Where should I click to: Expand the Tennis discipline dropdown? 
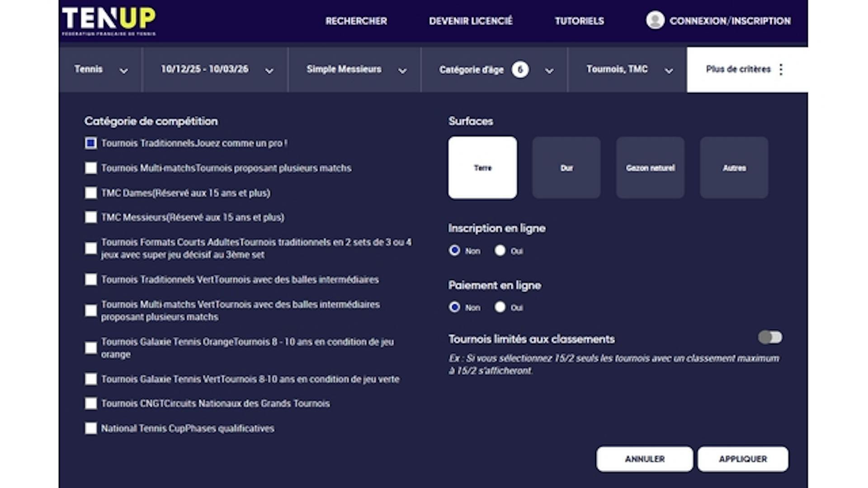[x=100, y=70]
